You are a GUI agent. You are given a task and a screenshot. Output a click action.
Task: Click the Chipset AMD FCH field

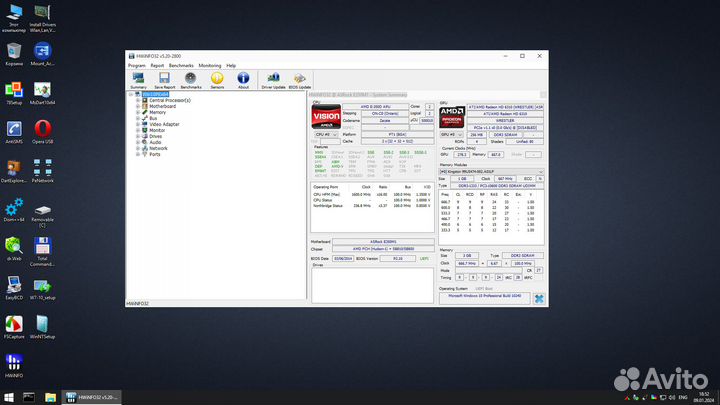click(x=383, y=249)
